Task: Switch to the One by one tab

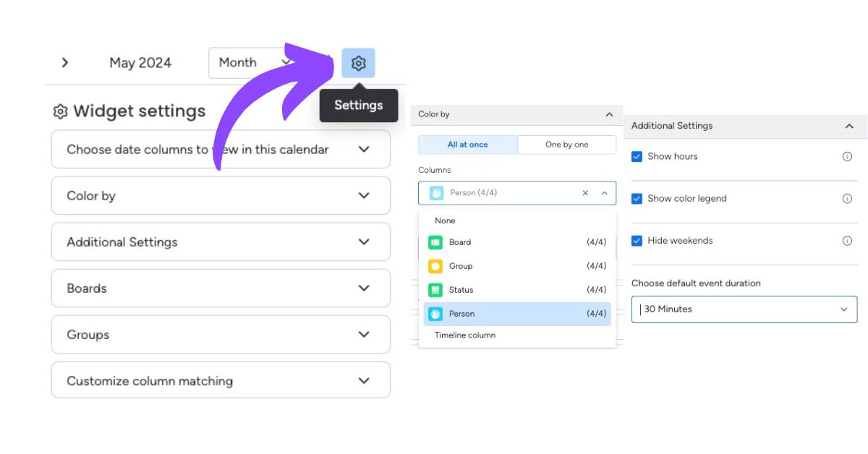Action: click(566, 145)
